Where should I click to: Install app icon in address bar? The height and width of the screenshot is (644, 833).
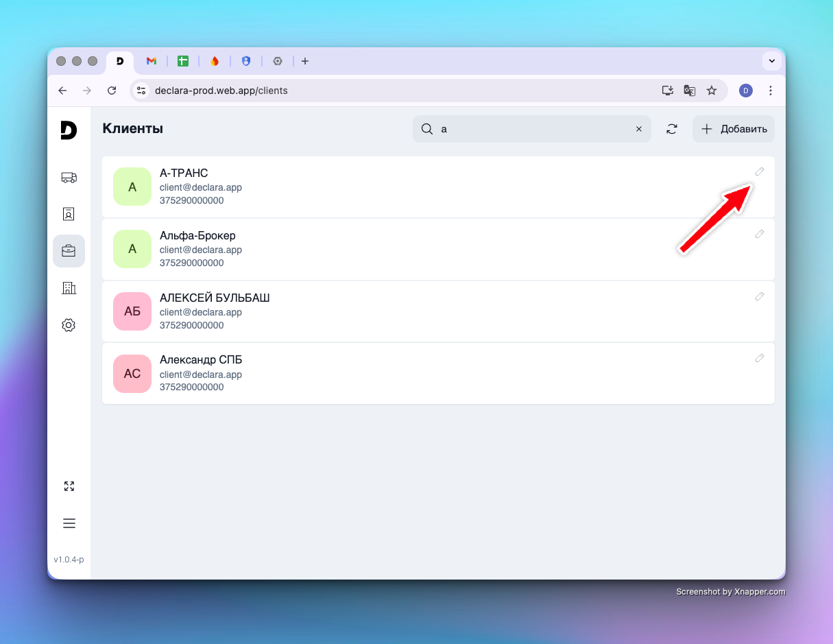pyautogui.click(x=667, y=91)
